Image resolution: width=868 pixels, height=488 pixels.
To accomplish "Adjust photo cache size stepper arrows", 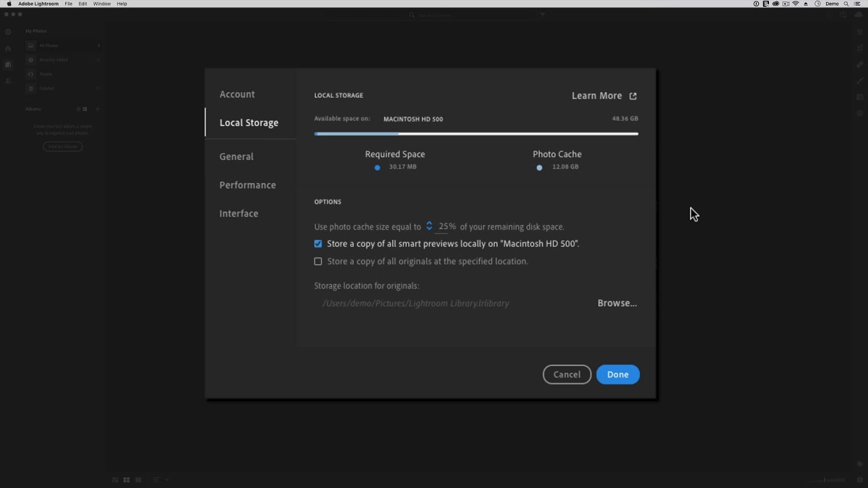I will coord(429,226).
